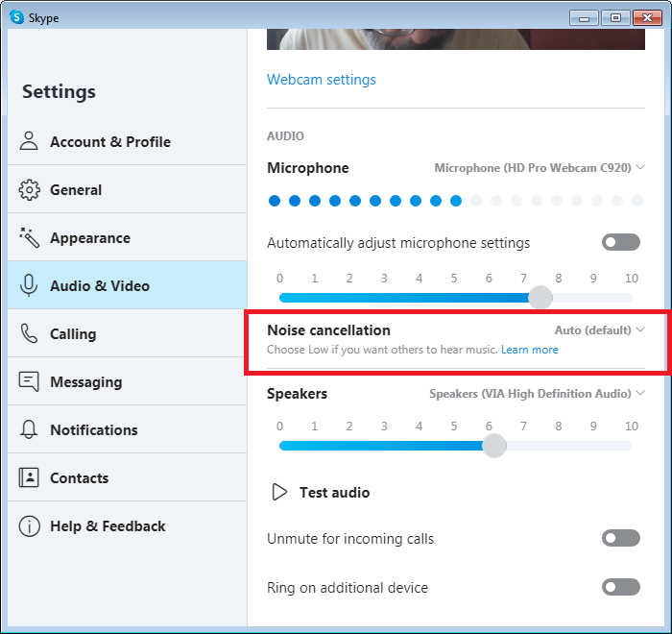Maximize the Skype window
Viewport: 672px width, 634px height.
[x=615, y=18]
